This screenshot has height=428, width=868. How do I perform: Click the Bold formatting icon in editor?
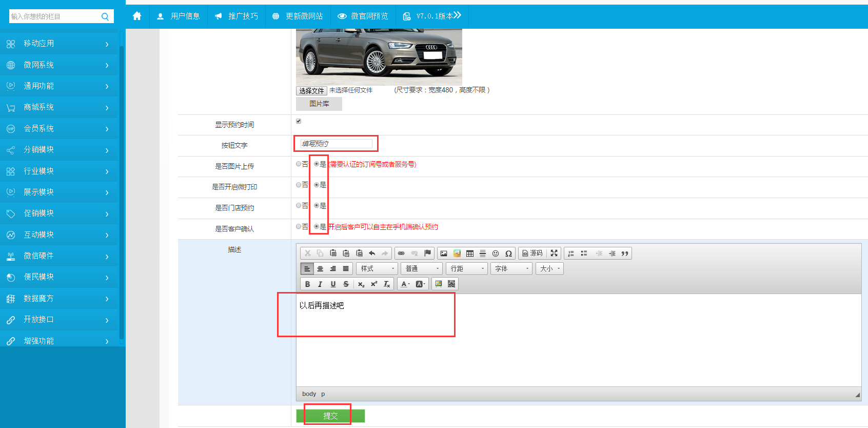[307, 284]
